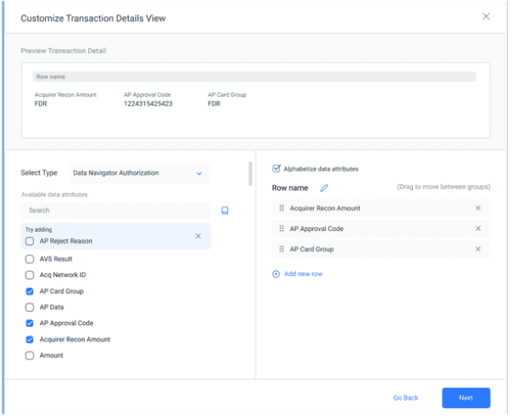Remove AP Card Group from the row
Image resolution: width=512 pixels, height=418 pixels.
pos(478,249)
